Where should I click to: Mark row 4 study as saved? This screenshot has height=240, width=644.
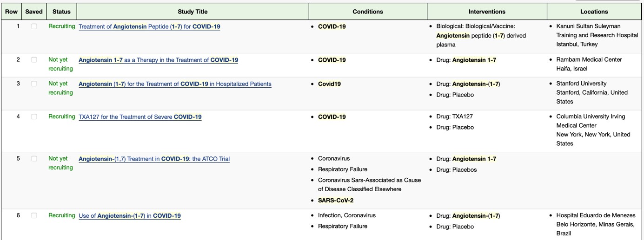click(34, 117)
